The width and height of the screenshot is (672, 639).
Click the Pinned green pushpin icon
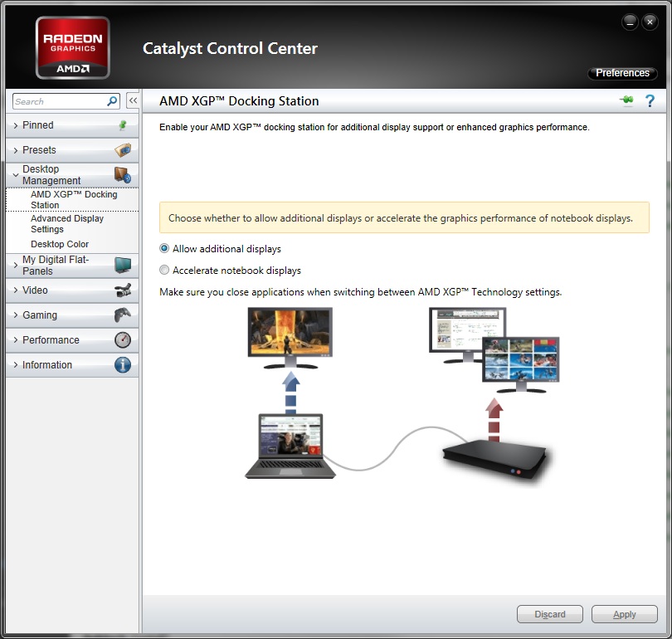tap(123, 125)
